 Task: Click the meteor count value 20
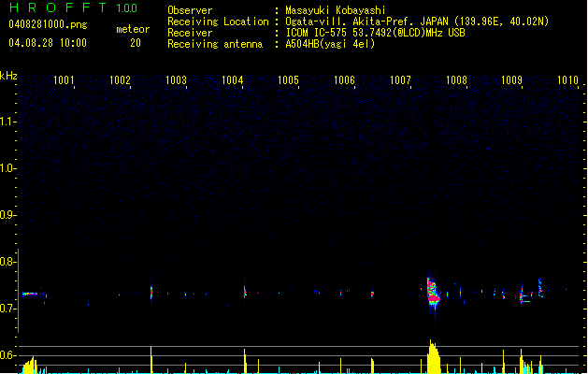pos(136,43)
